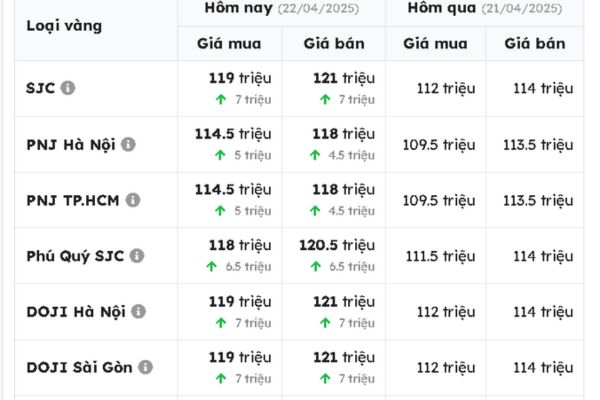This screenshot has width=600, height=400.
Task: Open the info icon beside DOJI Sài Gòn
Action: click(145, 368)
